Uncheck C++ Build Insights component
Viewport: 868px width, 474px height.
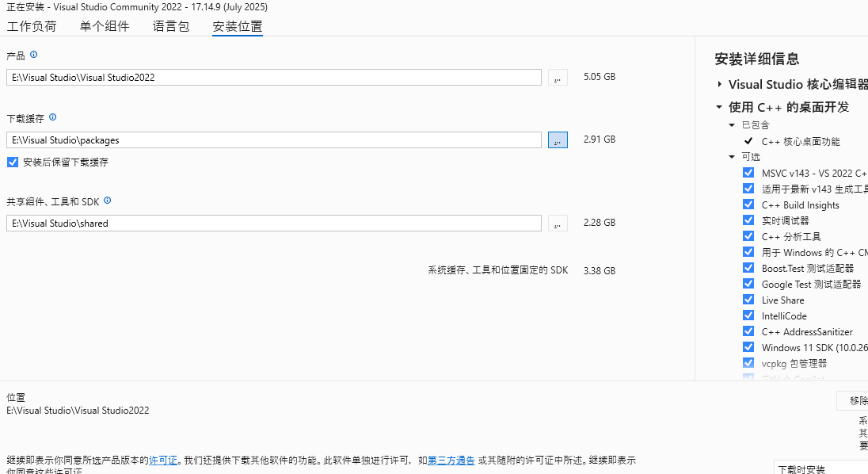pyautogui.click(x=748, y=205)
